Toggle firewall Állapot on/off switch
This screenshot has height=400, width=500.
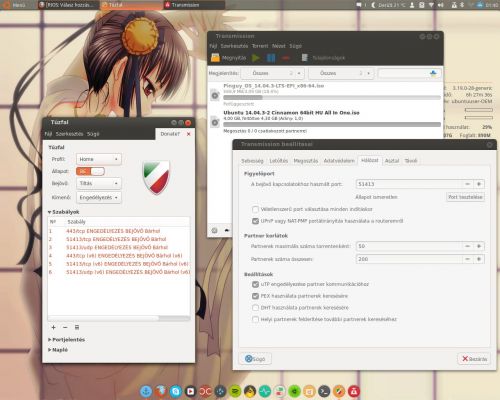[90, 171]
